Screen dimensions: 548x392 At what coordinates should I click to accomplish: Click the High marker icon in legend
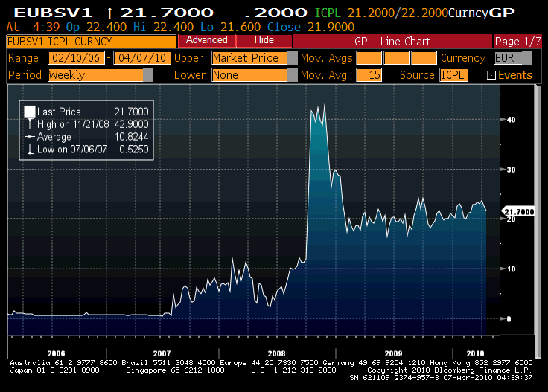tap(30, 124)
